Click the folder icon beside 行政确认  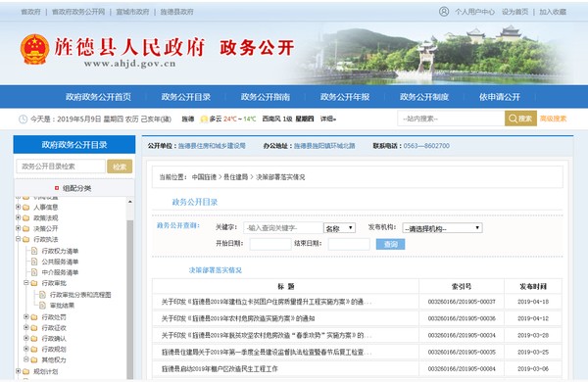click(34, 339)
